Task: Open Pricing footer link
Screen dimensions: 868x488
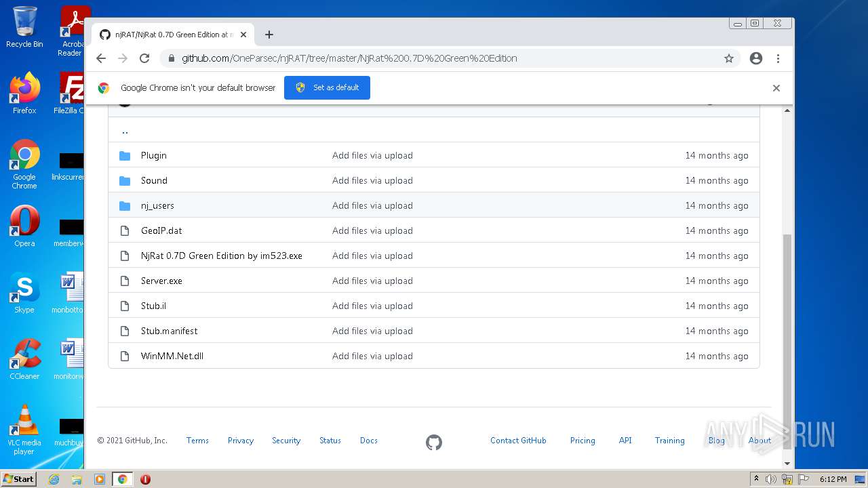Action: click(583, 441)
